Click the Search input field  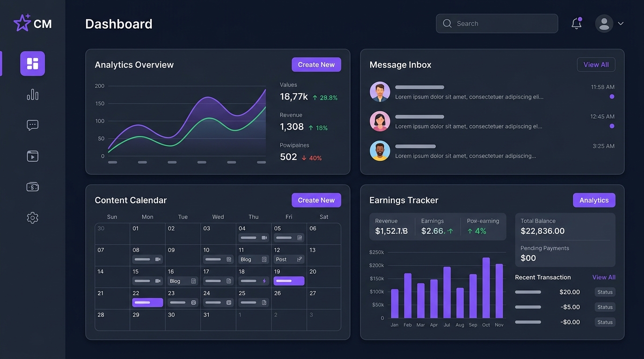[497, 23]
